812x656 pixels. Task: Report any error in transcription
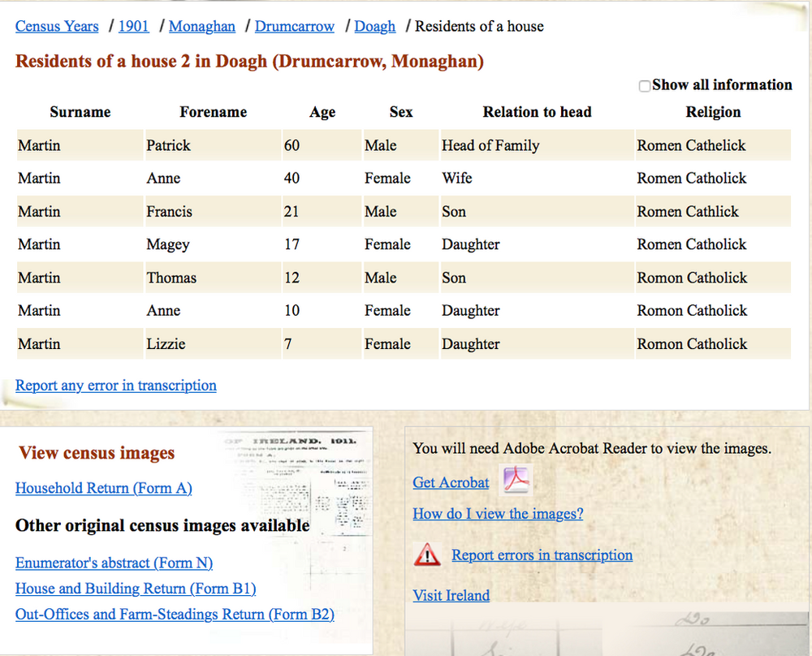pos(115,385)
